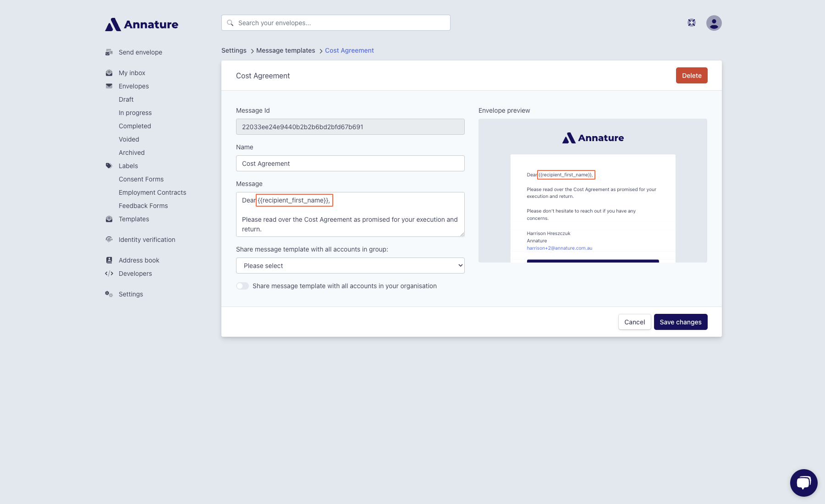Open Settings from the breadcrumb trail
This screenshot has width=825, height=504.
[234, 50]
